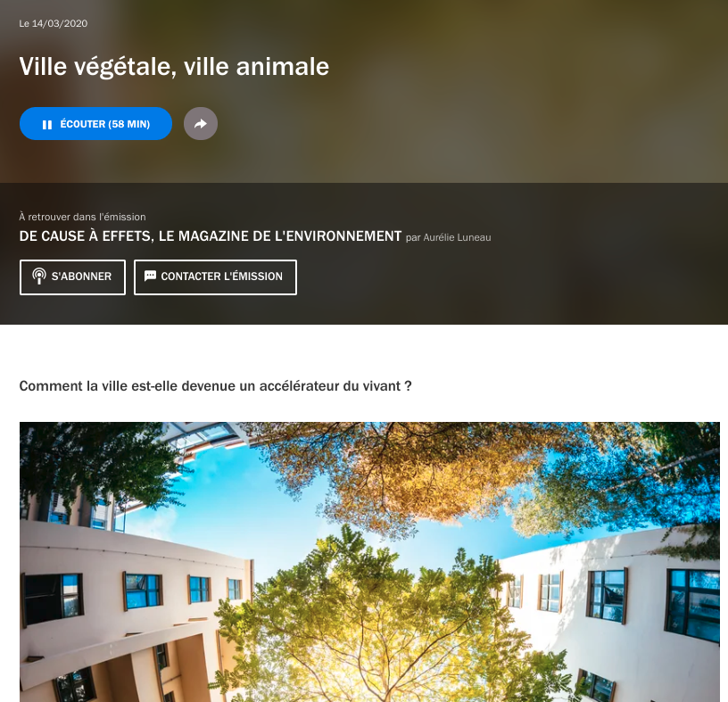Click the podcast antenna icon in S'ABONNER
This screenshot has width=728, height=702.
click(x=39, y=277)
